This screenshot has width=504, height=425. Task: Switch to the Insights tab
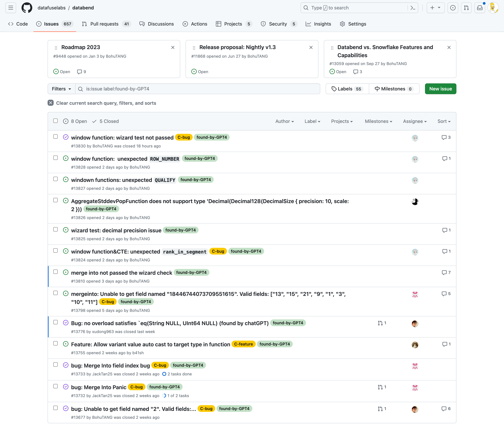[318, 24]
